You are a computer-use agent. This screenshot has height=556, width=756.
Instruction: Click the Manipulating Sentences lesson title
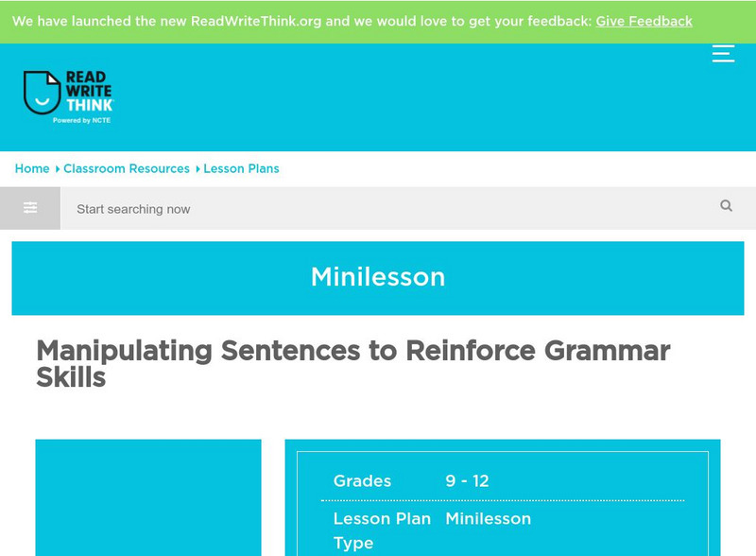(x=352, y=364)
